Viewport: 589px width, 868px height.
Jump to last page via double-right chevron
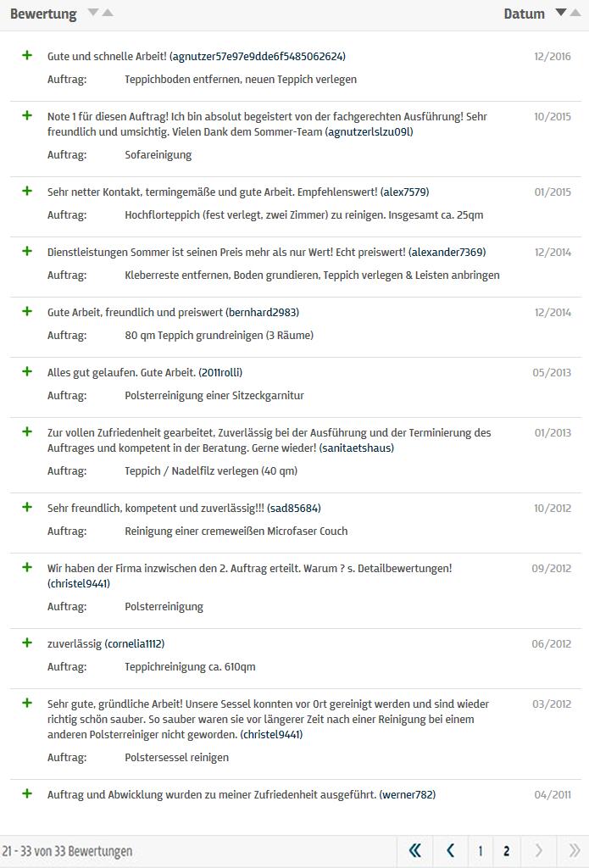pyautogui.click(x=574, y=849)
